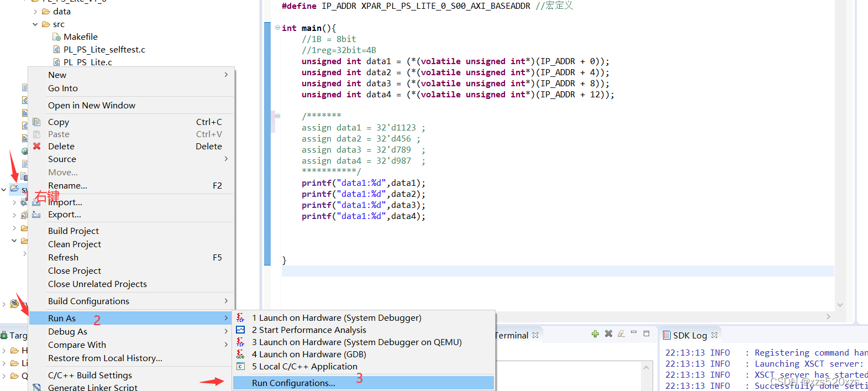Click the Makefile file icon
This screenshot has height=391, width=868.
click(x=56, y=37)
